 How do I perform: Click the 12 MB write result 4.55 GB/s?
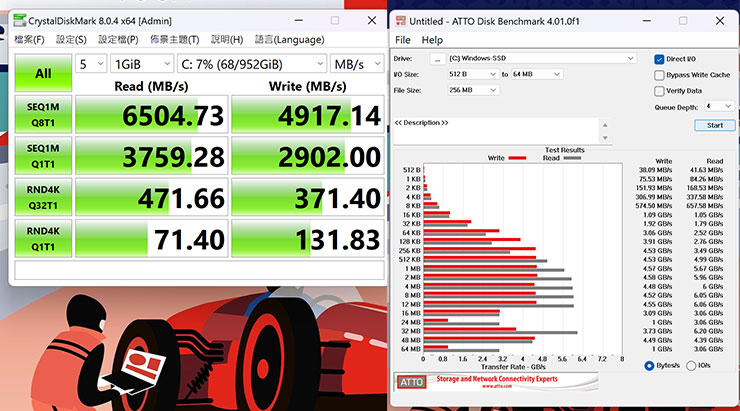(657, 304)
